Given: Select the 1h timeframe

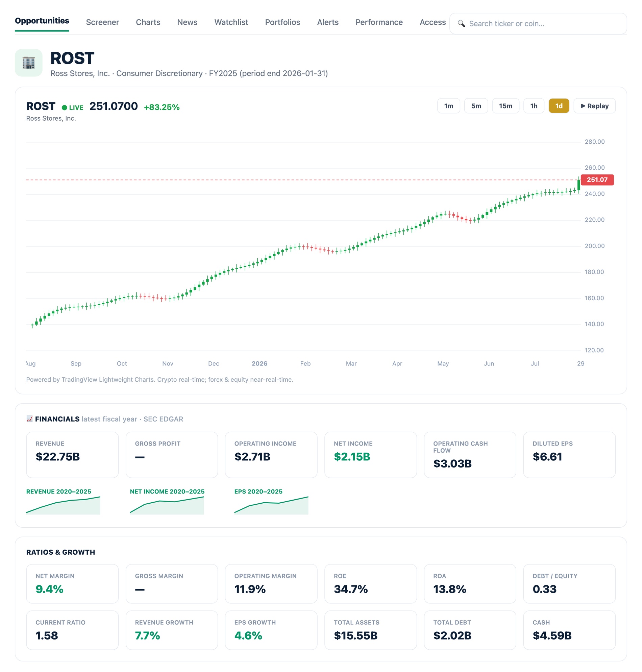Looking at the screenshot, I should [x=534, y=106].
